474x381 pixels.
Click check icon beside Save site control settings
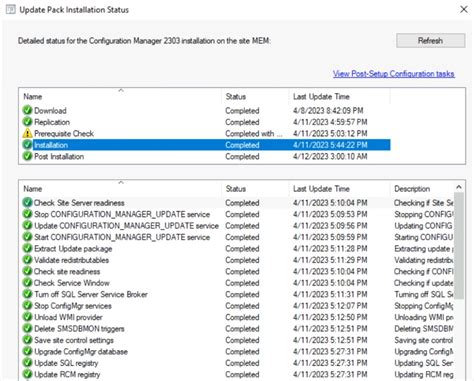(x=27, y=340)
